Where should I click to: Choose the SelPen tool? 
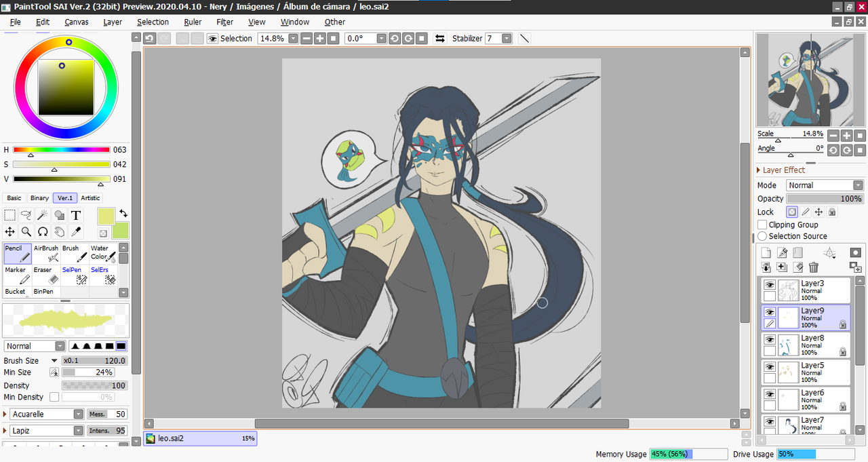[x=75, y=275]
